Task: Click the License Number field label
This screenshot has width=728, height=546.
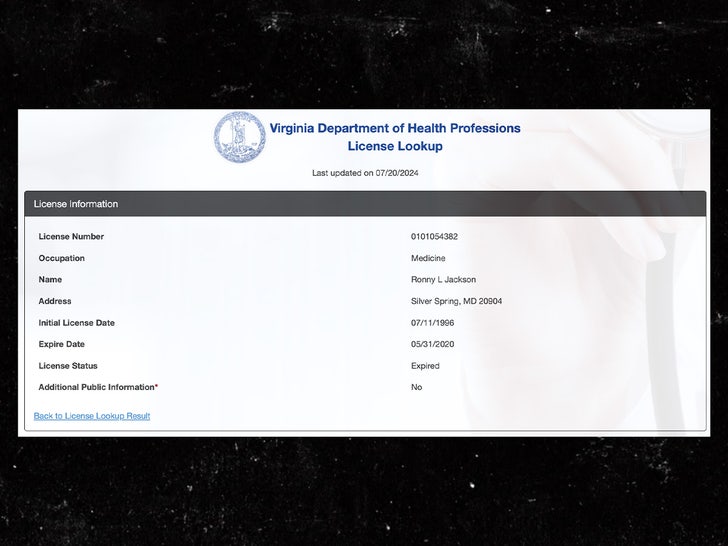Action: 71,237
